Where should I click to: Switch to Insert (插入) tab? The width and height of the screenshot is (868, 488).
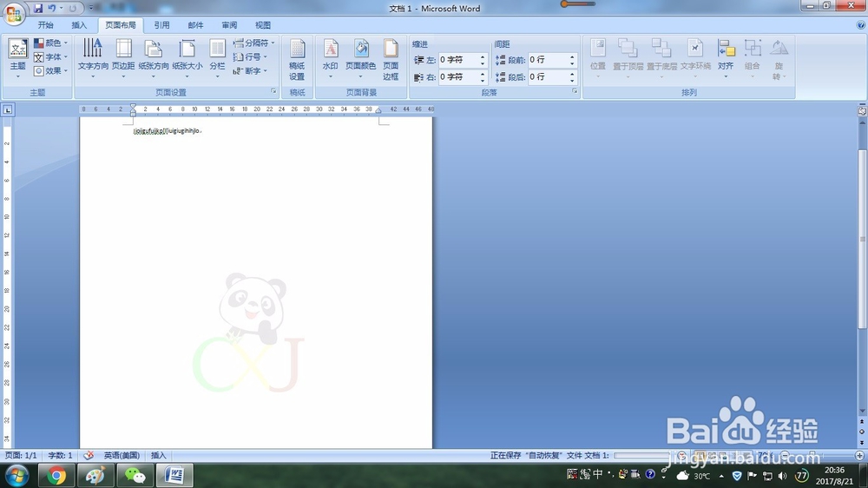[x=79, y=25]
